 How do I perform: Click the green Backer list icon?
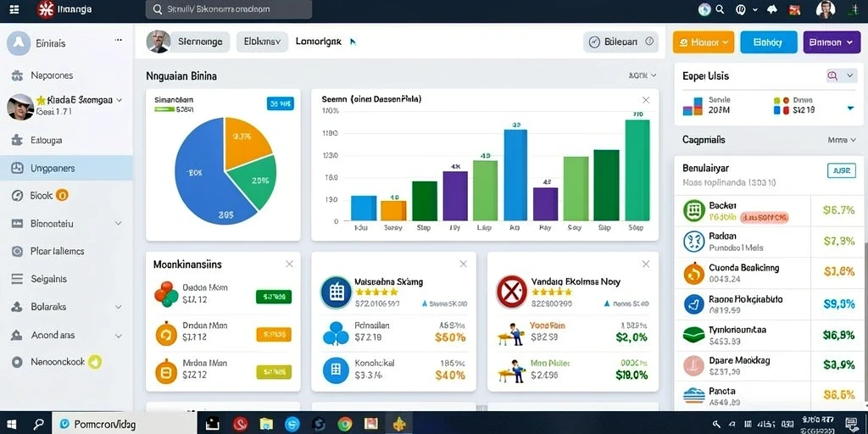click(x=693, y=211)
